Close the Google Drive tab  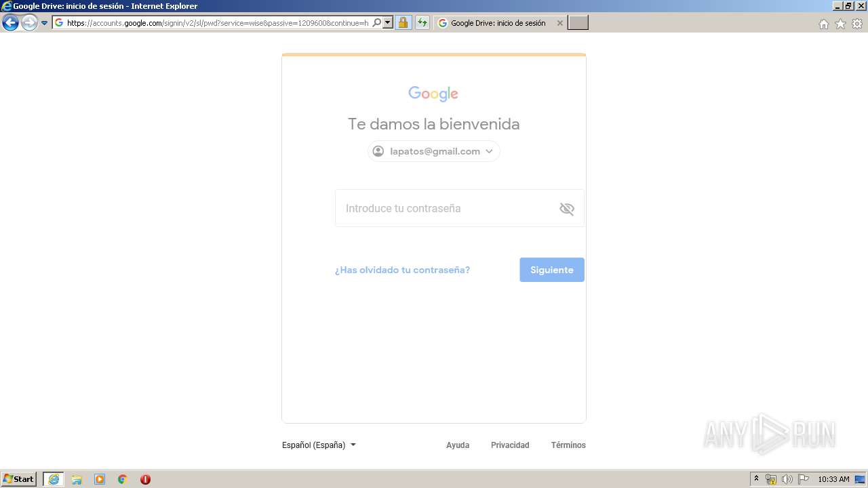coord(560,23)
